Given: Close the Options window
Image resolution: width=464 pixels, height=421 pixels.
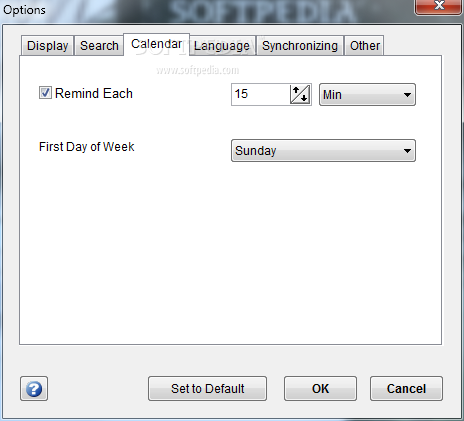Looking at the screenshot, I should pyautogui.click(x=438, y=7).
